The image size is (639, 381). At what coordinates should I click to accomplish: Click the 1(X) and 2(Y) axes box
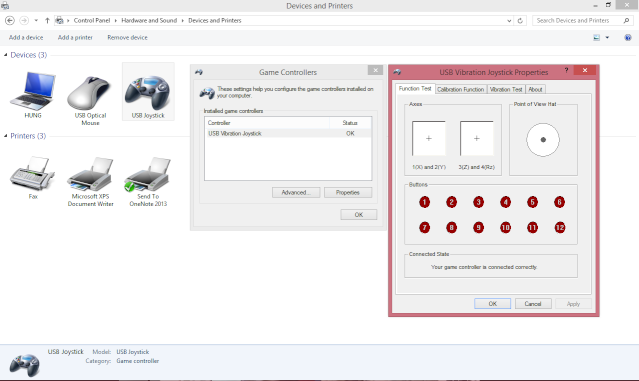pos(429,138)
